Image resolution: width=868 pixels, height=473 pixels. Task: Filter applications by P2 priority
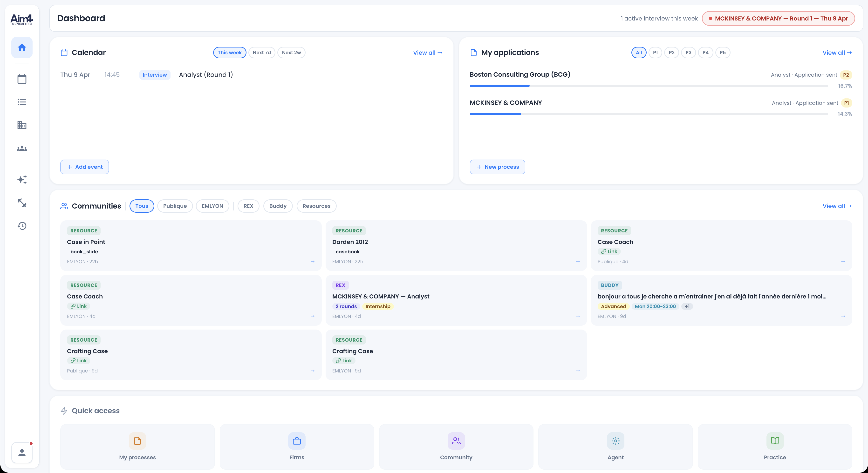(x=671, y=53)
